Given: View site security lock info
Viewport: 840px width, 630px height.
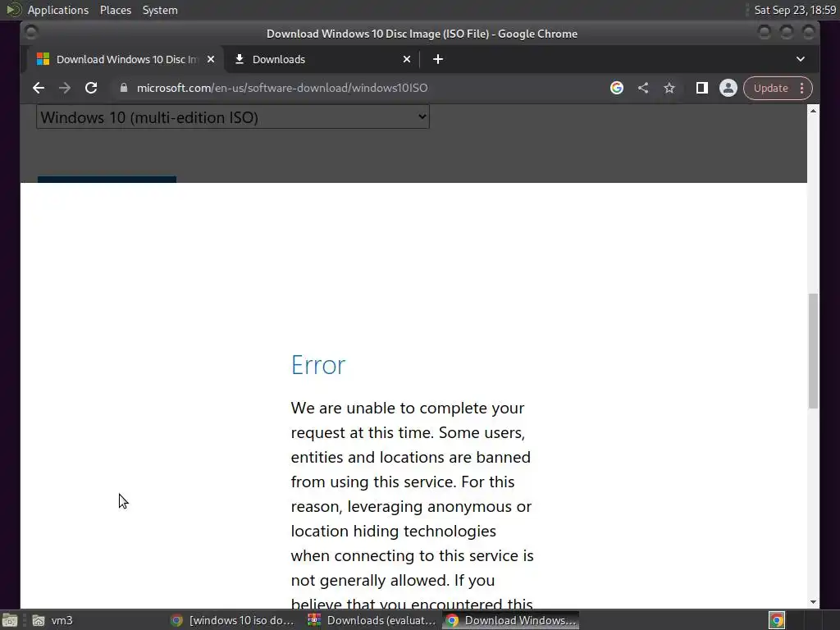Looking at the screenshot, I should (x=124, y=88).
